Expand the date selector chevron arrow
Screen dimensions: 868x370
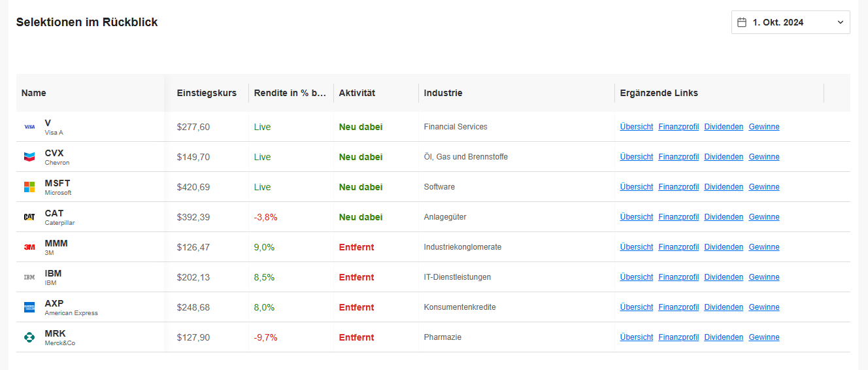click(841, 22)
